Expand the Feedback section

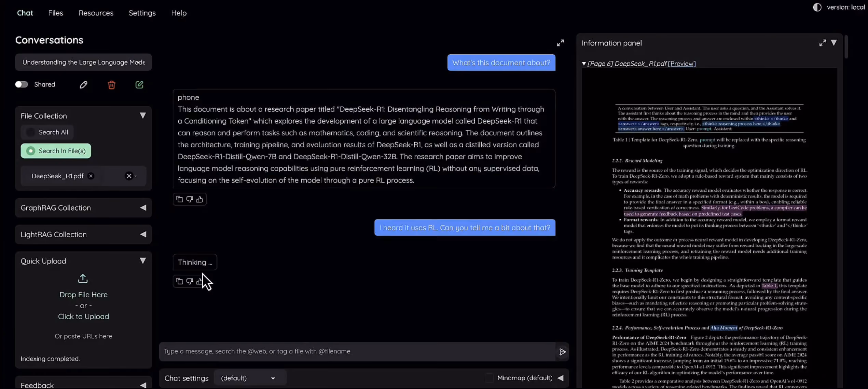tap(143, 385)
